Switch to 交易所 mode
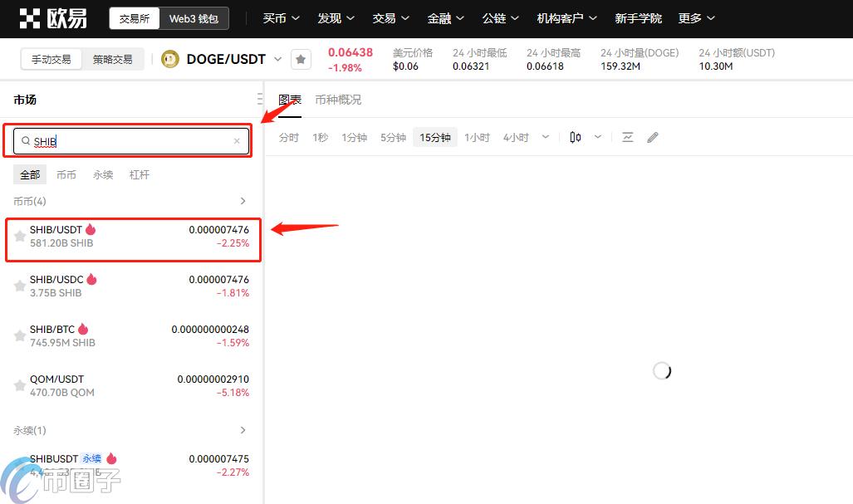Image resolution: width=853 pixels, height=504 pixels. click(x=135, y=18)
